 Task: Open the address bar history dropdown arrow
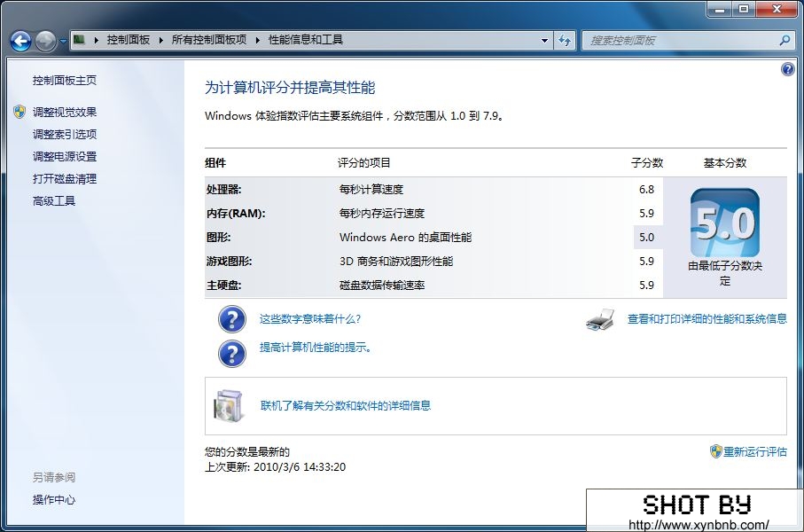(x=544, y=40)
